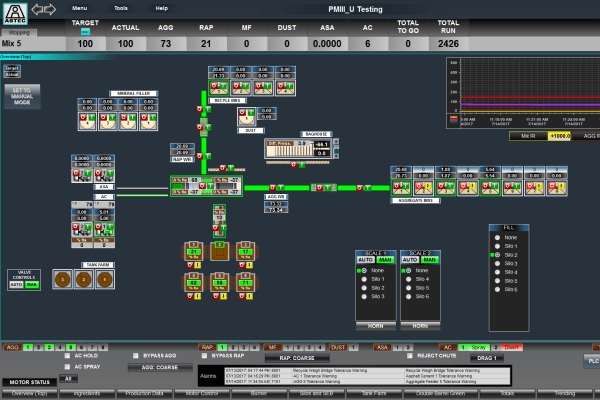Image resolution: width=600 pixels, height=400 pixels.
Task: Select storage silo 3 icon
Action: pos(245,251)
